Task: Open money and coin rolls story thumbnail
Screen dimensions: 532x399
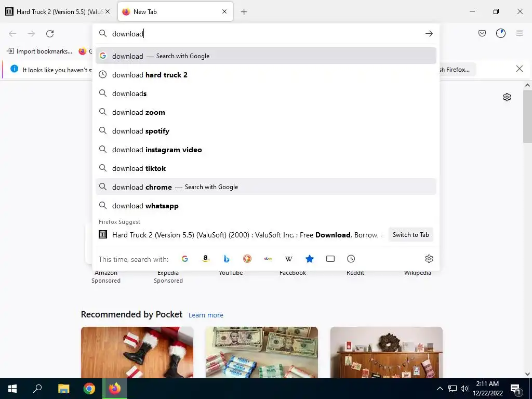Action: (x=262, y=352)
